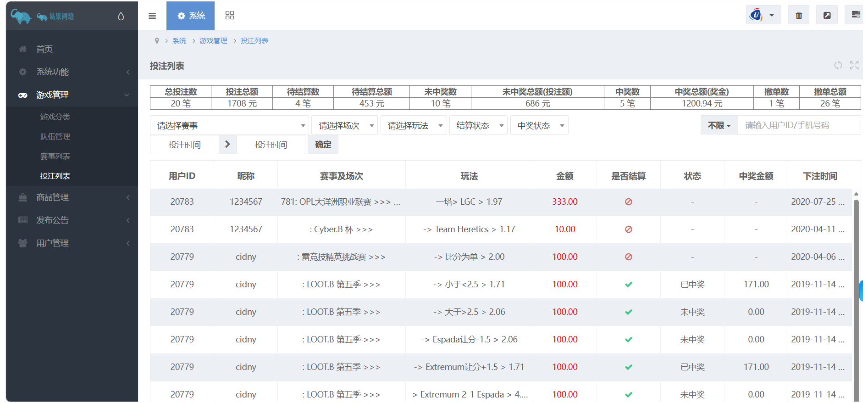Screen dimensions: 868x403
Task: Open the 请选择赛事 dropdown
Action: 229,126
